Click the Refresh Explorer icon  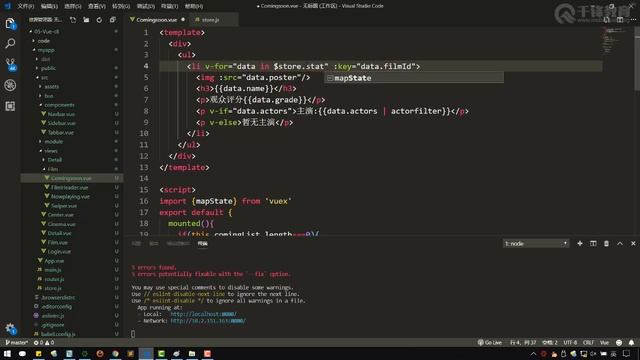(x=99, y=20)
